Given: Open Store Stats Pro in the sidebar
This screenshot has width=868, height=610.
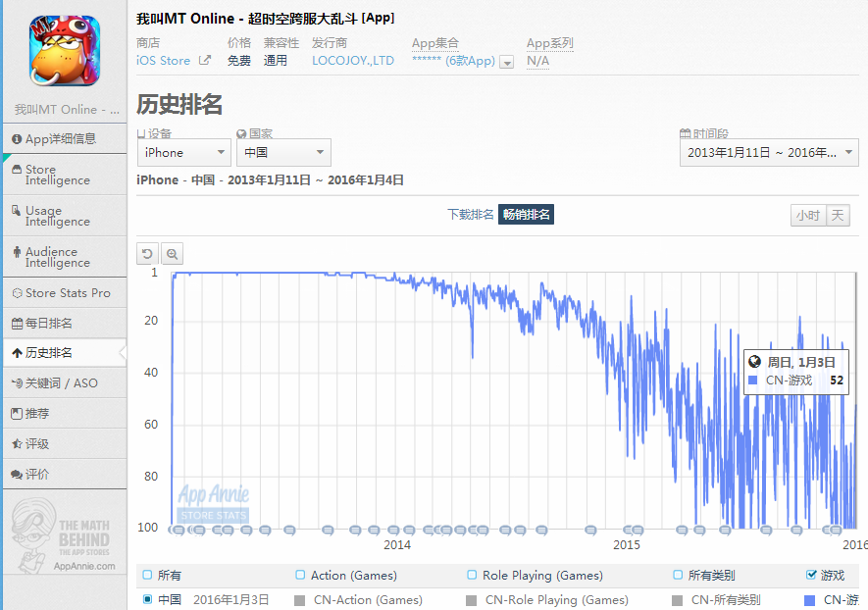Looking at the screenshot, I should (x=65, y=293).
